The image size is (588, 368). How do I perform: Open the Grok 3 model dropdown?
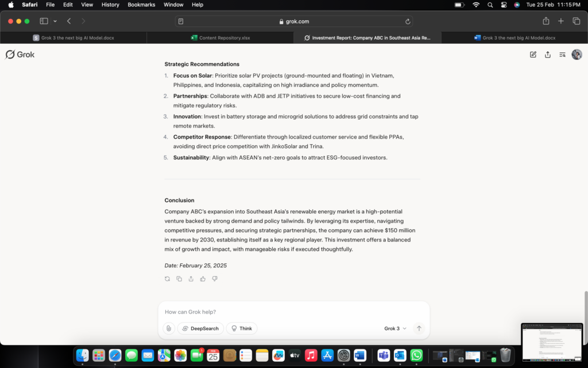pos(395,328)
